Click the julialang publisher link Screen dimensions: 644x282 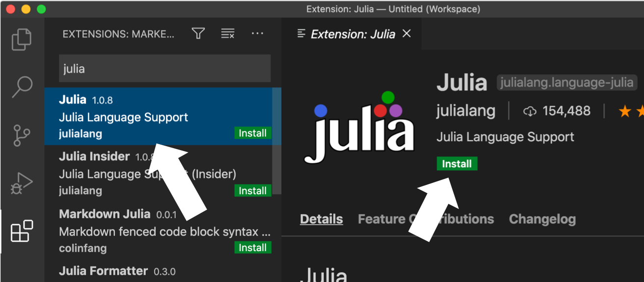pyautogui.click(x=466, y=111)
